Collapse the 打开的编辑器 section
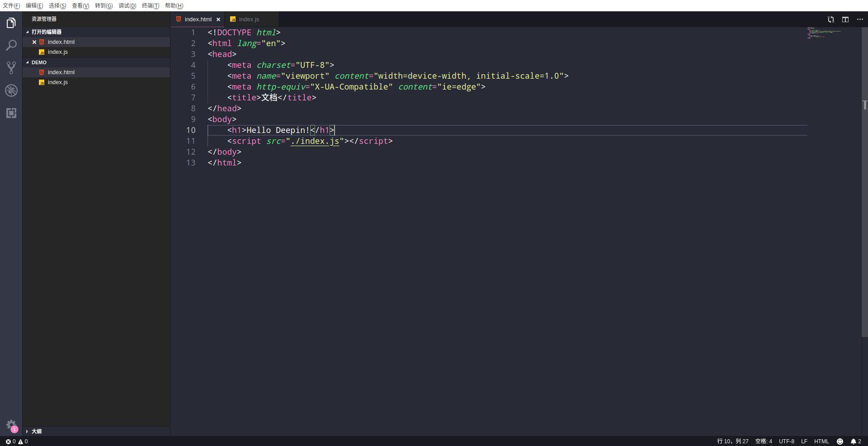 (x=46, y=32)
